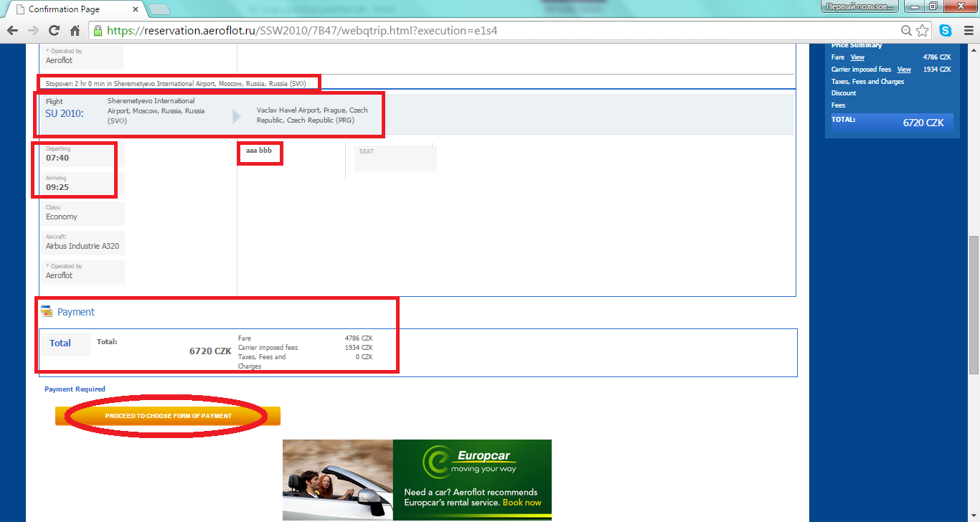Go back using browser back arrow

click(x=12, y=31)
